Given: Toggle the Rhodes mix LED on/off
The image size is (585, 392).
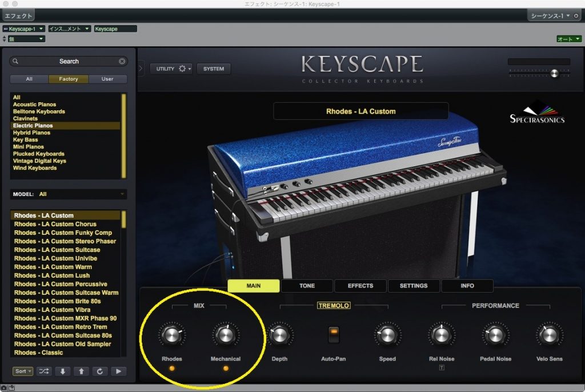Looking at the screenshot, I should pos(172,369).
